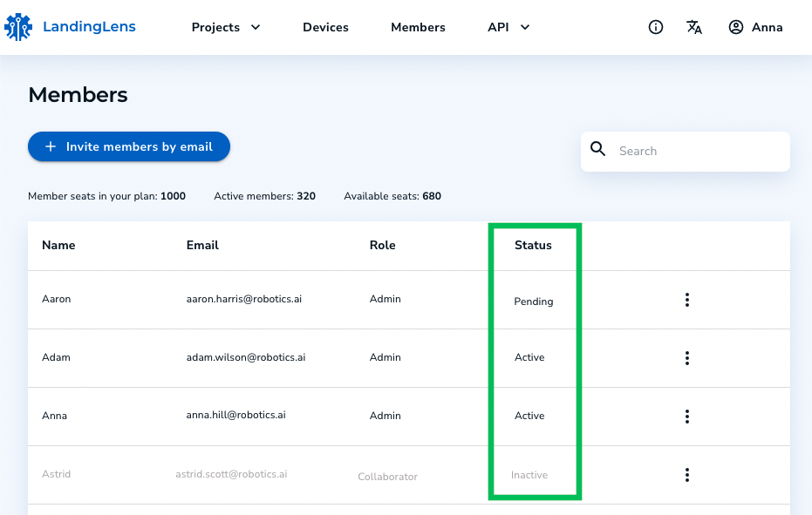The image size is (812, 515).
Task: Expand the API dropdown chevron
Action: 525,27
